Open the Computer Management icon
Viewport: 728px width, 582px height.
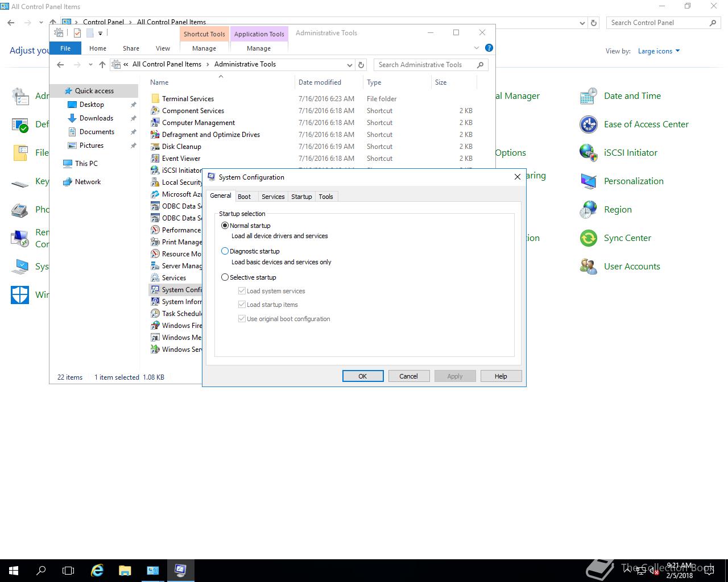coord(155,123)
